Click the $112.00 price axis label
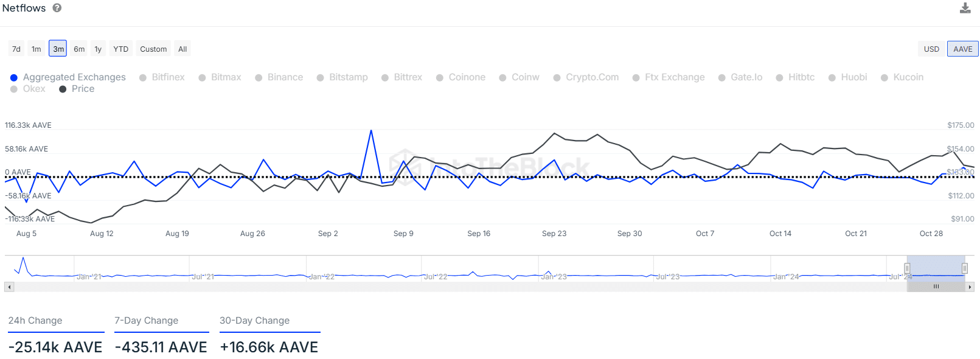Viewport: 980px width, 359px height. [x=961, y=196]
